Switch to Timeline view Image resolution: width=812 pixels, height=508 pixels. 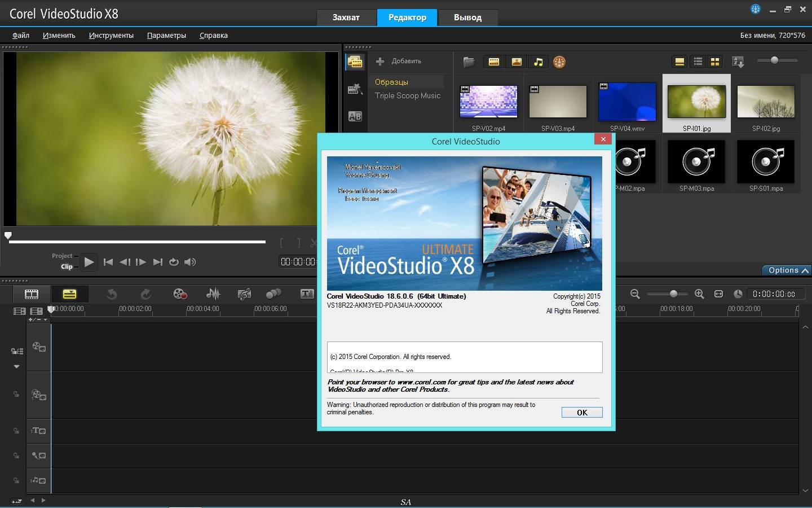69,294
